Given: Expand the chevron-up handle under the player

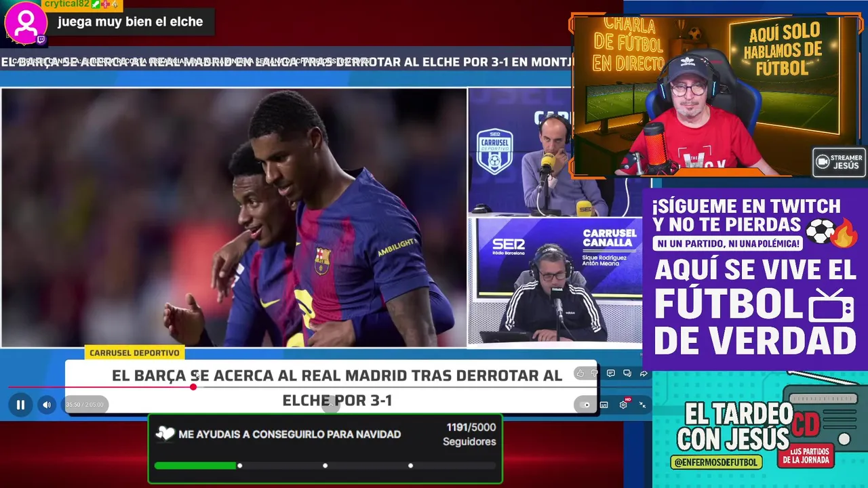Looking at the screenshot, I should 330,405.
